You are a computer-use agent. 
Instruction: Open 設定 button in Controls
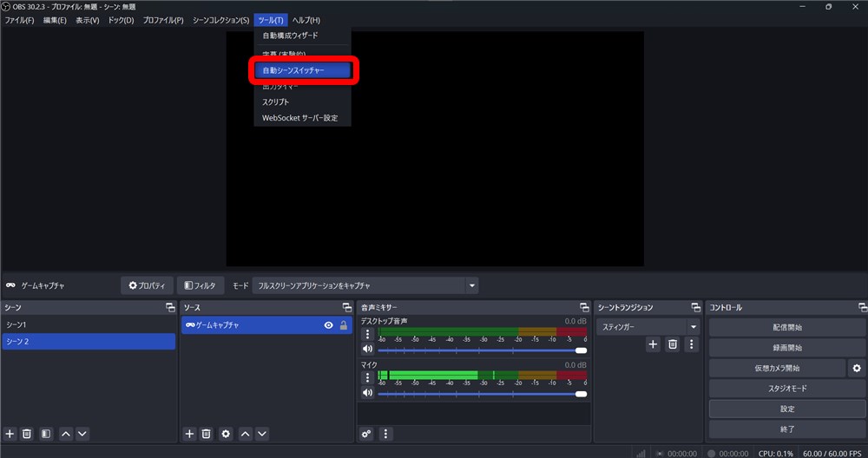click(787, 409)
